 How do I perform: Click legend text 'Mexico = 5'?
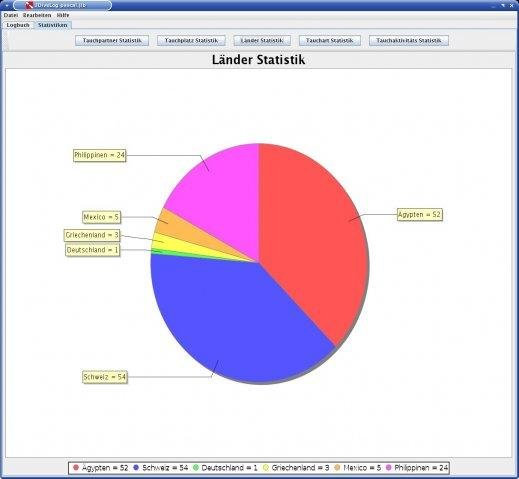tap(362, 468)
